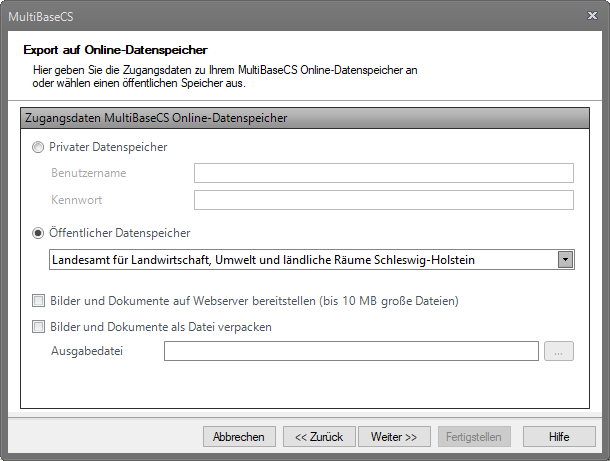
Task: Click the greyed-out Fertigstellen button
Action: [475, 437]
